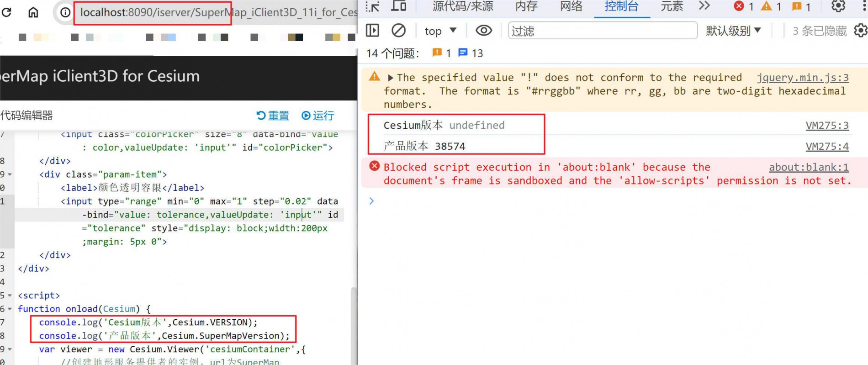
Task: Click the code editor vertical scrollbar
Action: (x=353, y=325)
